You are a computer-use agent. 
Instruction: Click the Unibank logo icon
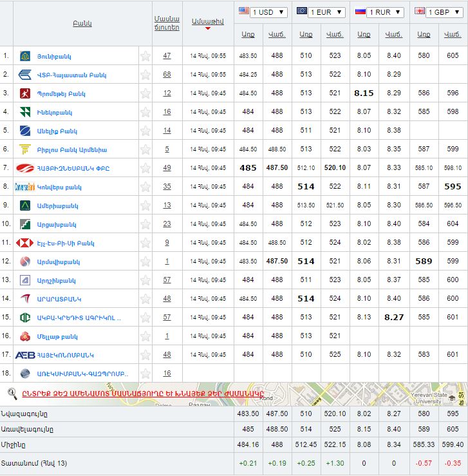click(x=25, y=56)
